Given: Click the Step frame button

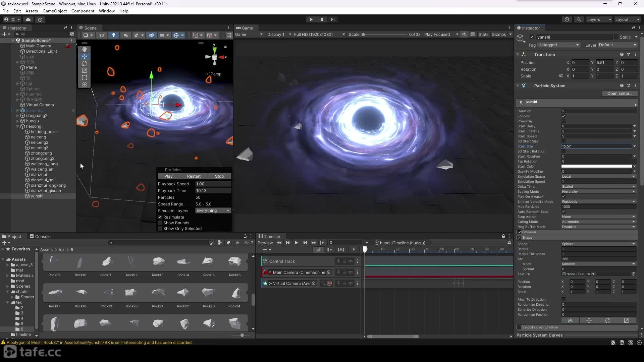Looking at the screenshot, I should [x=332, y=19].
